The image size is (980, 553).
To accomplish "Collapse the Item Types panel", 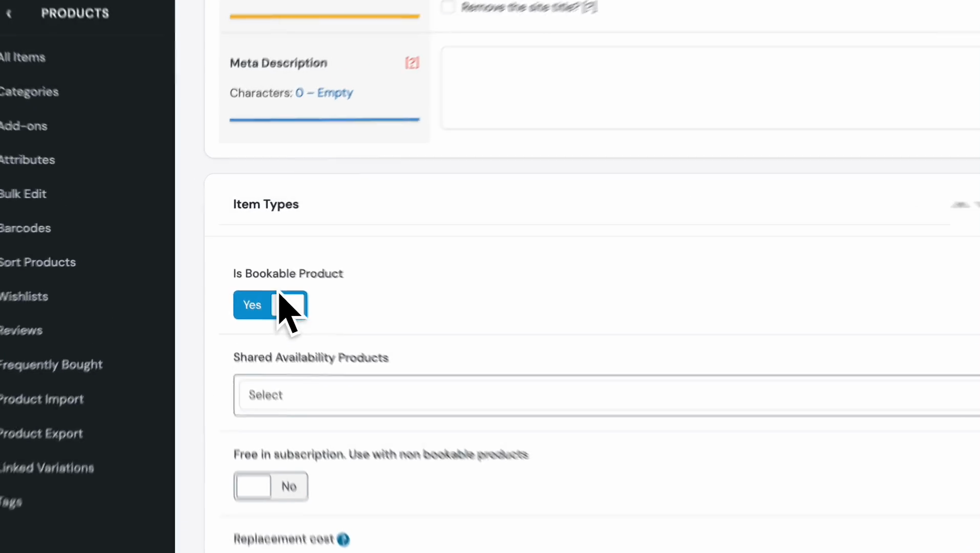I will pos(962,205).
